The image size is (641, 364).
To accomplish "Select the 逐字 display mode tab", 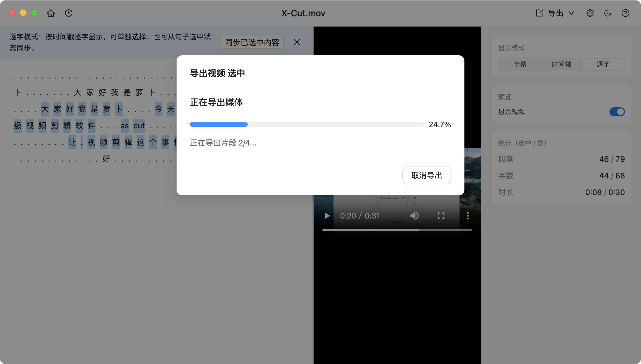I will coord(603,64).
